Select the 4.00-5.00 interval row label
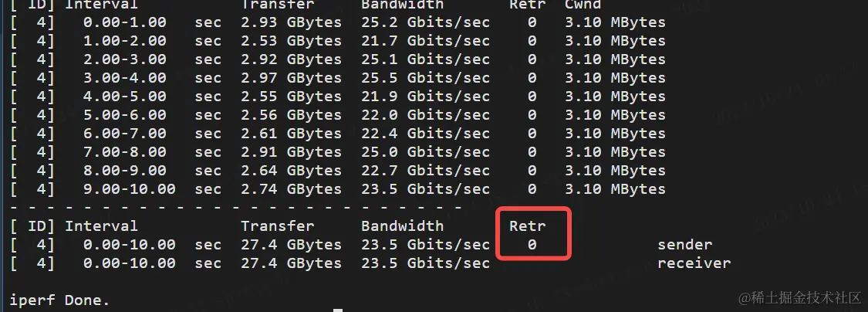This screenshot has width=868, height=312. tap(124, 97)
